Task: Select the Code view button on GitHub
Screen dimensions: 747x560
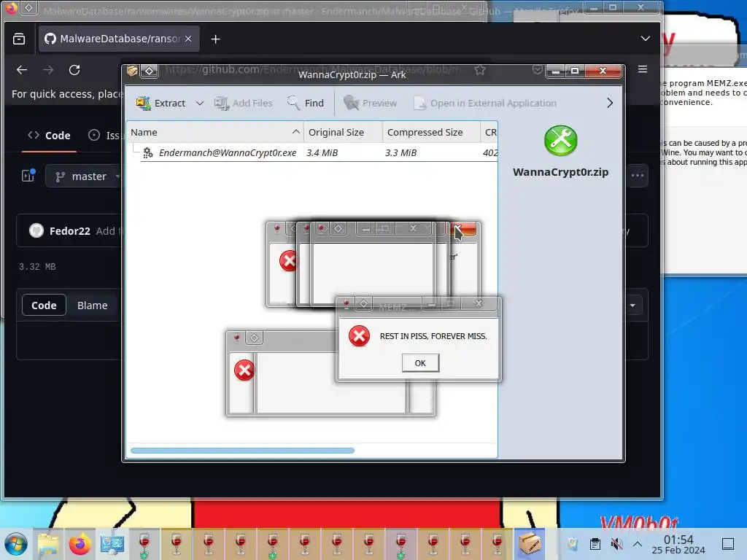Action: (44, 306)
